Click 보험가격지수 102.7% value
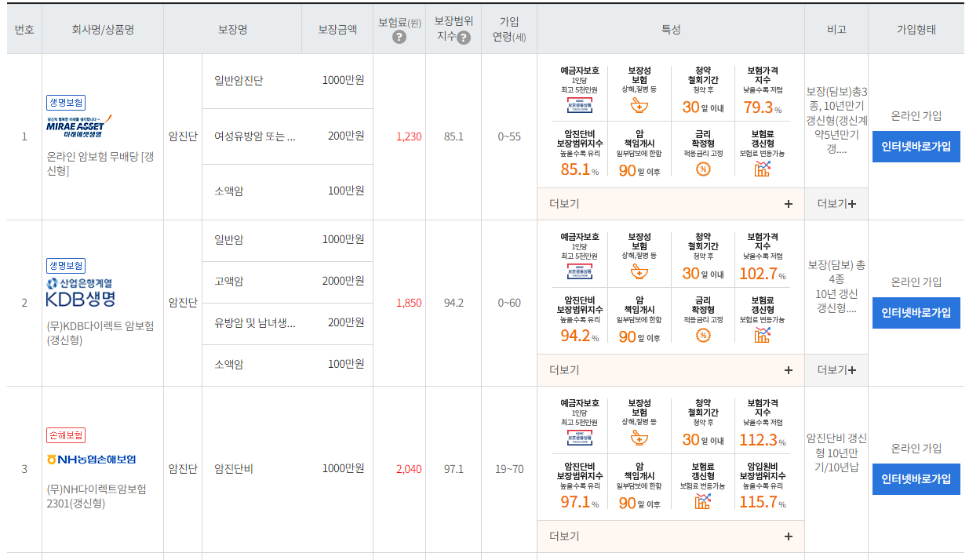 click(x=763, y=274)
